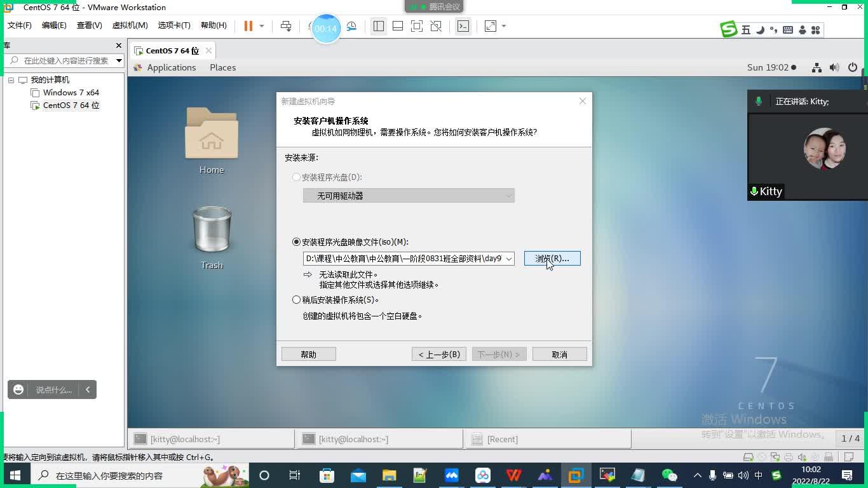Open the 文件(F) menu
Image resolution: width=868 pixels, height=488 pixels.
[x=19, y=25]
